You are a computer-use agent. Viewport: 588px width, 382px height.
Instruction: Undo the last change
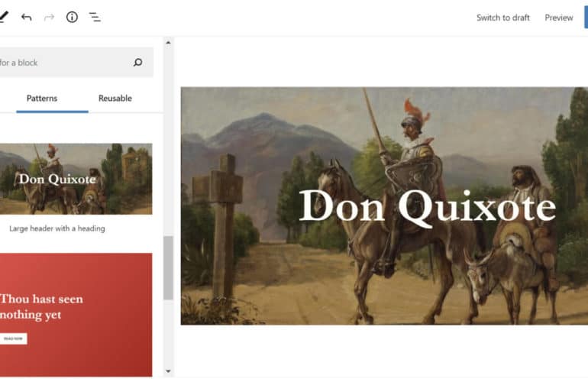coord(26,18)
